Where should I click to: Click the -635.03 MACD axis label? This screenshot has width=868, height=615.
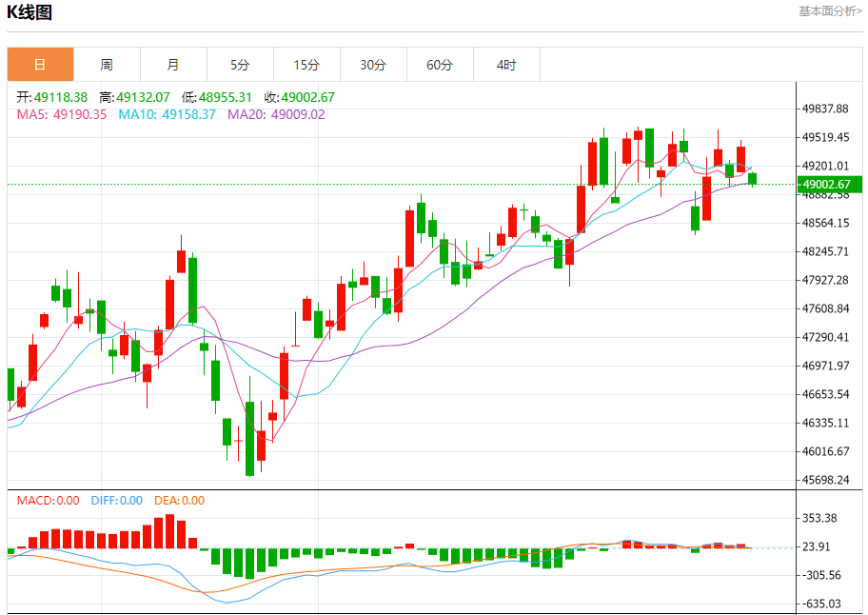(819, 604)
